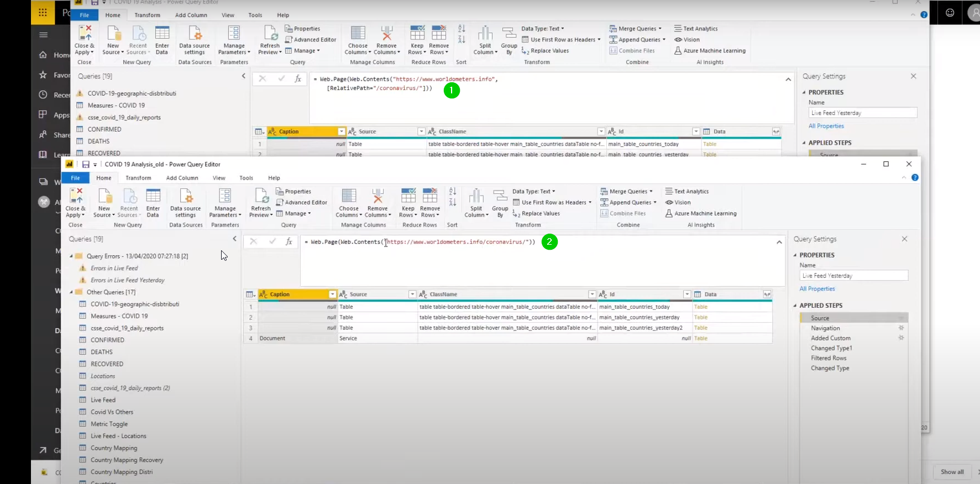Open the Add Column tab in front window
This screenshot has width=980, height=484.
pyautogui.click(x=182, y=178)
